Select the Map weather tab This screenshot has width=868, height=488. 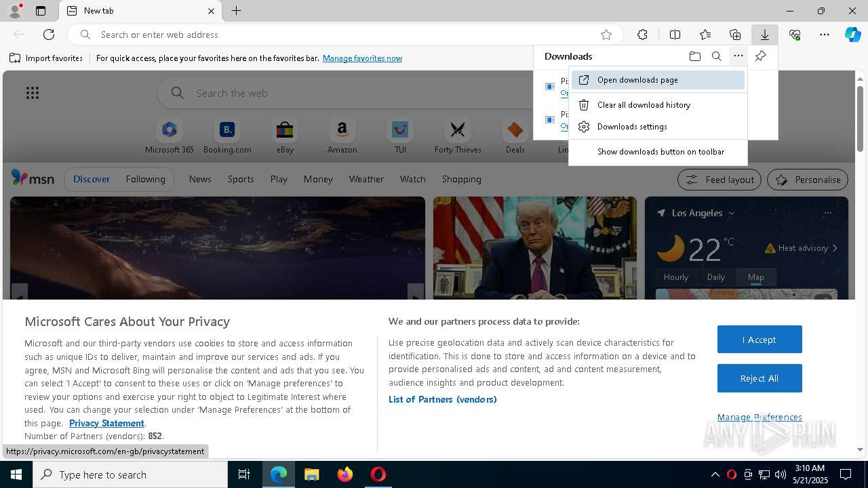click(755, 277)
